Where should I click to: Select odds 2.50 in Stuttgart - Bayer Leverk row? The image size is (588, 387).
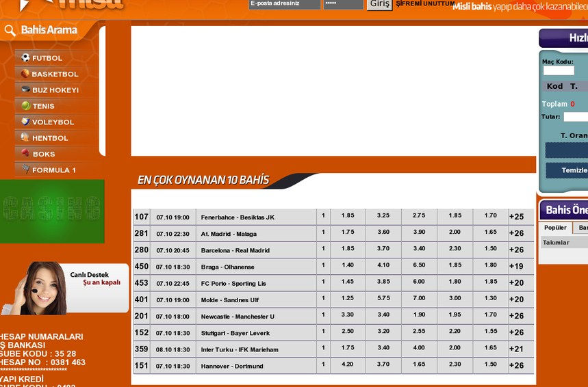348,331
